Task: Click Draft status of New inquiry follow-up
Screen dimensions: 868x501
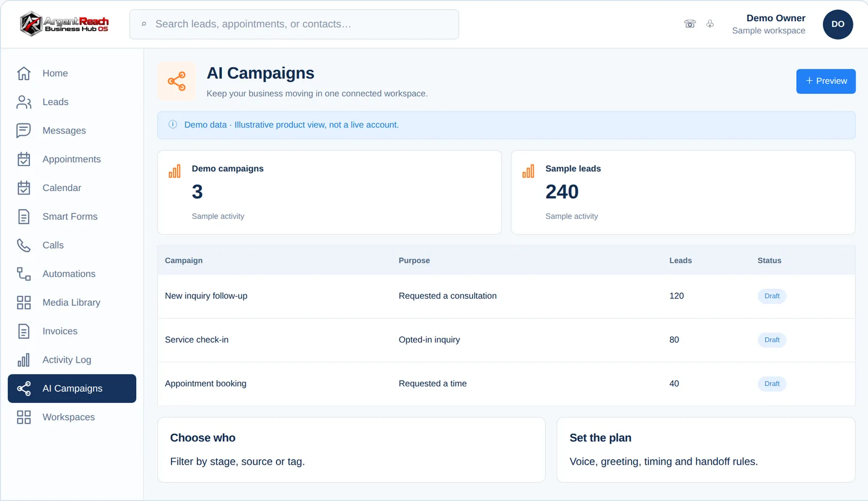Action: [771, 296]
